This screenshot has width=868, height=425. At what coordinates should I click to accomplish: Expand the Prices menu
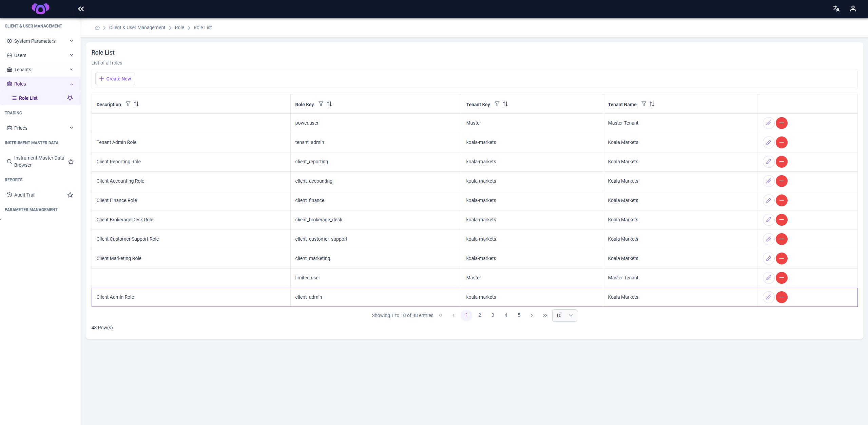(x=40, y=128)
